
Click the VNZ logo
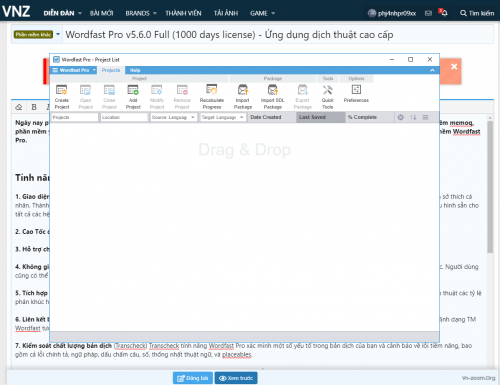click(x=16, y=12)
